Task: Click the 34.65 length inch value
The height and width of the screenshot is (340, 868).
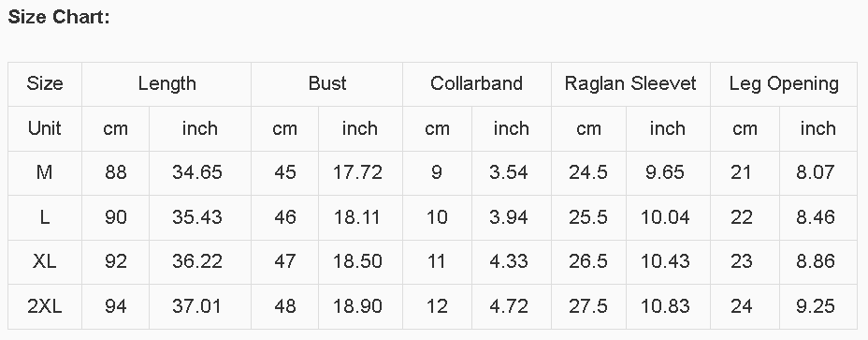Action: click(x=197, y=172)
